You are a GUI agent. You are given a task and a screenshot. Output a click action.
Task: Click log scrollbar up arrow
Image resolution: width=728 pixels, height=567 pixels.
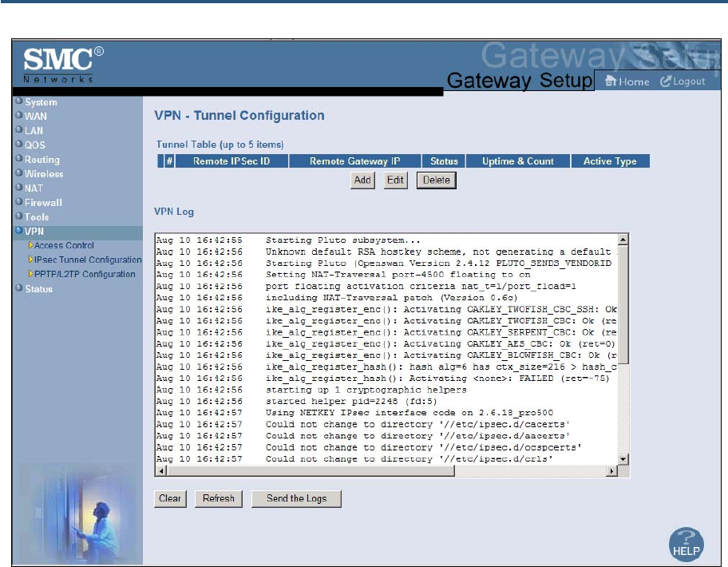point(623,240)
